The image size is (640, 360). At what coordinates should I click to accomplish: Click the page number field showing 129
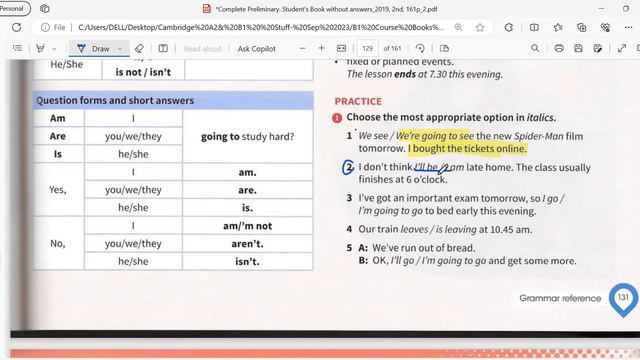(367, 48)
